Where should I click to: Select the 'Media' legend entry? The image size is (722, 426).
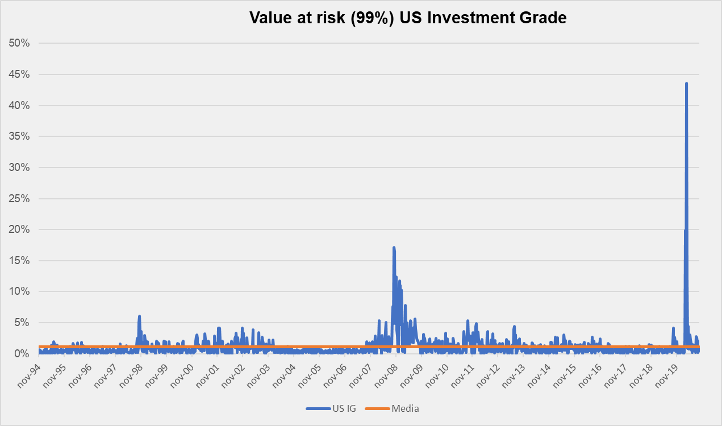click(x=405, y=408)
